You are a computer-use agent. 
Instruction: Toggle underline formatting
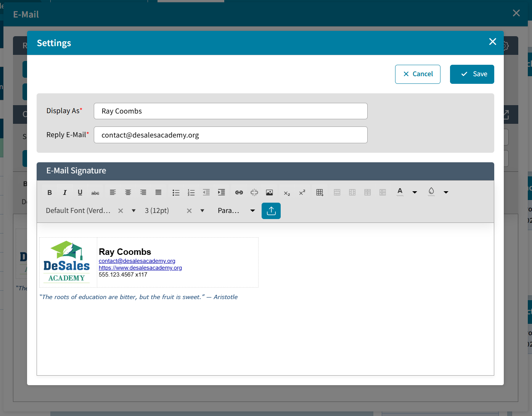coord(80,192)
